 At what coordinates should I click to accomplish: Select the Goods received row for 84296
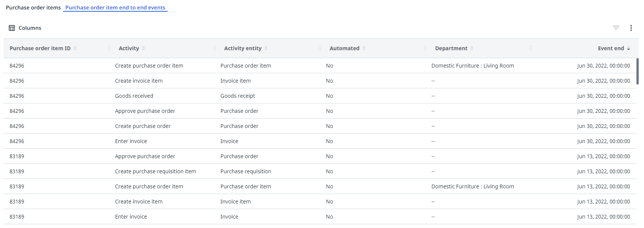pyautogui.click(x=134, y=96)
